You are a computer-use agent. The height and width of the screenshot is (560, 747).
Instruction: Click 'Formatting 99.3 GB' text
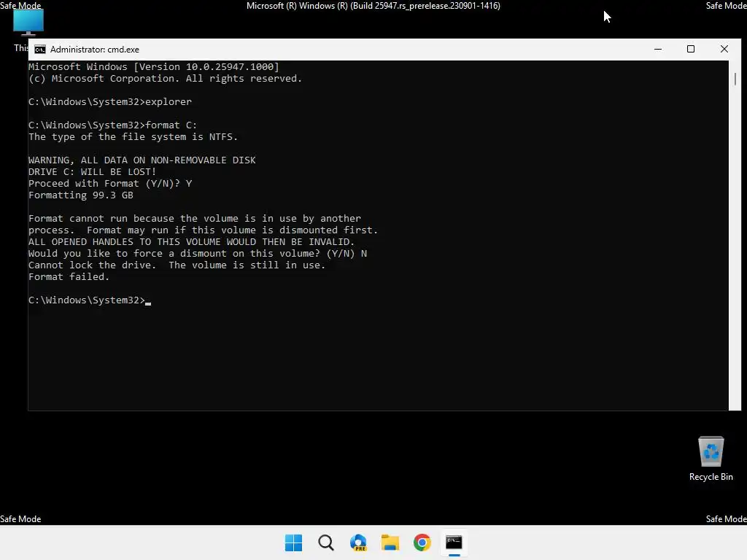click(x=81, y=195)
